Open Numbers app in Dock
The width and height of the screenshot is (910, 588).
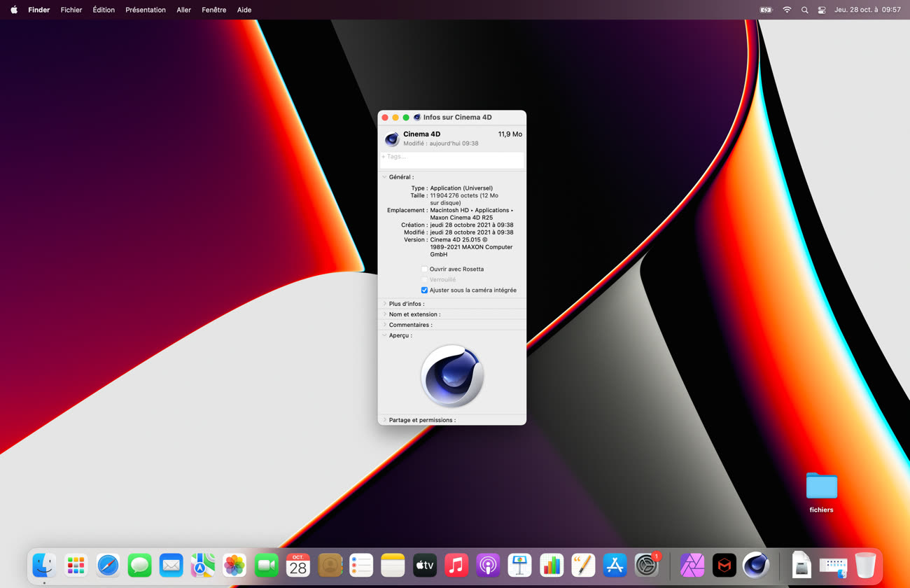(552, 565)
